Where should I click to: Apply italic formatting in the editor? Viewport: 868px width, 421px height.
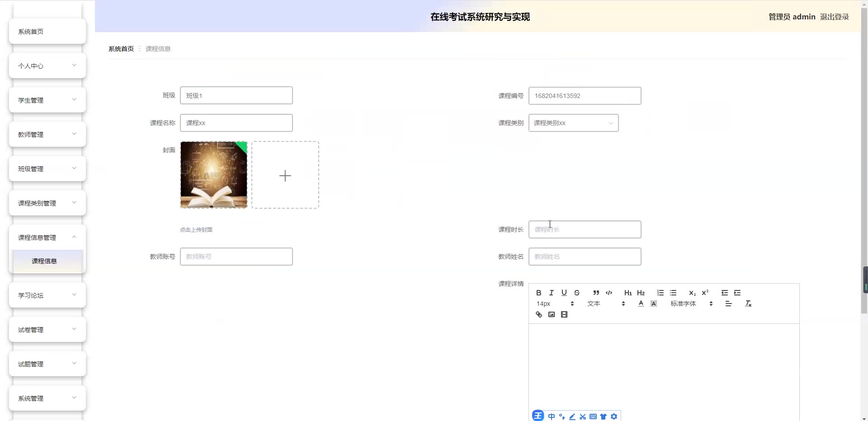coord(551,293)
